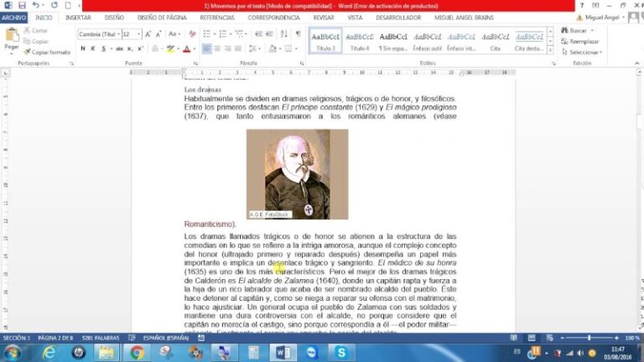Toggle subscript formatting
This screenshot has width=644, height=362.
pyautogui.click(x=130, y=49)
